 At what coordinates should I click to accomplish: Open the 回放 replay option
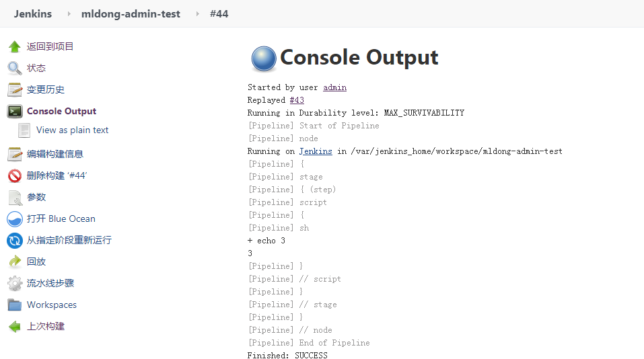(36, 262)
